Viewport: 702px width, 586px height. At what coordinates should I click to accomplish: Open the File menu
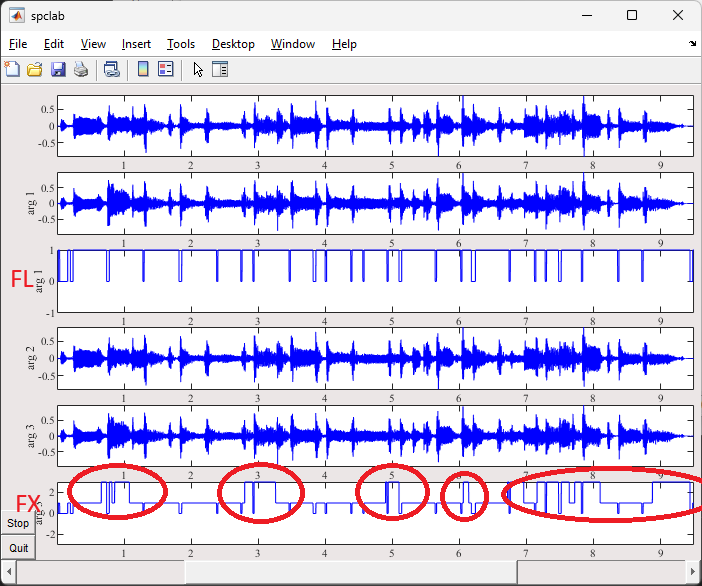tap(18, 44)
